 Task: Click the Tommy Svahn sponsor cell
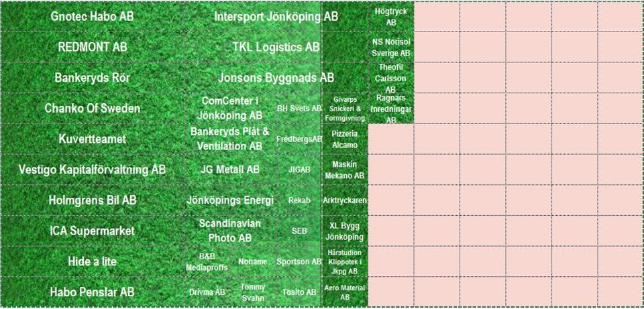click(253, 292)
